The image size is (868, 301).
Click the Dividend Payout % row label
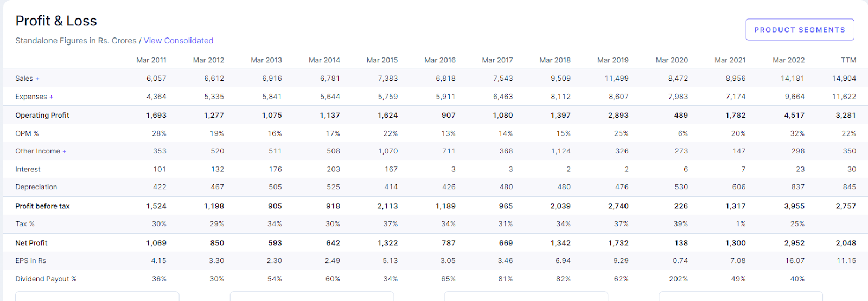[46, 279]
